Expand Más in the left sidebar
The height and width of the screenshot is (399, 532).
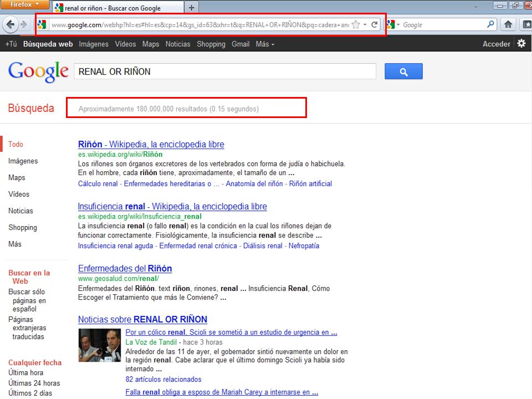pos(15,244)
